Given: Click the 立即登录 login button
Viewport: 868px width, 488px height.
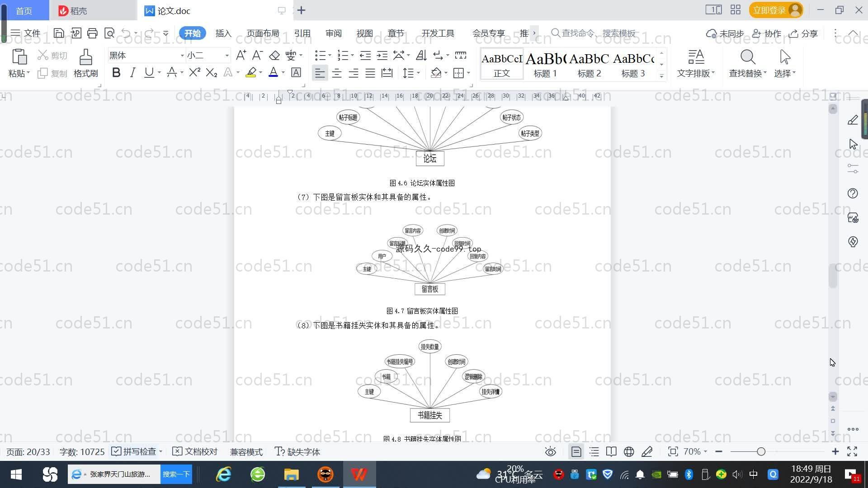Looking at the screenshot, I should [776, 10].
